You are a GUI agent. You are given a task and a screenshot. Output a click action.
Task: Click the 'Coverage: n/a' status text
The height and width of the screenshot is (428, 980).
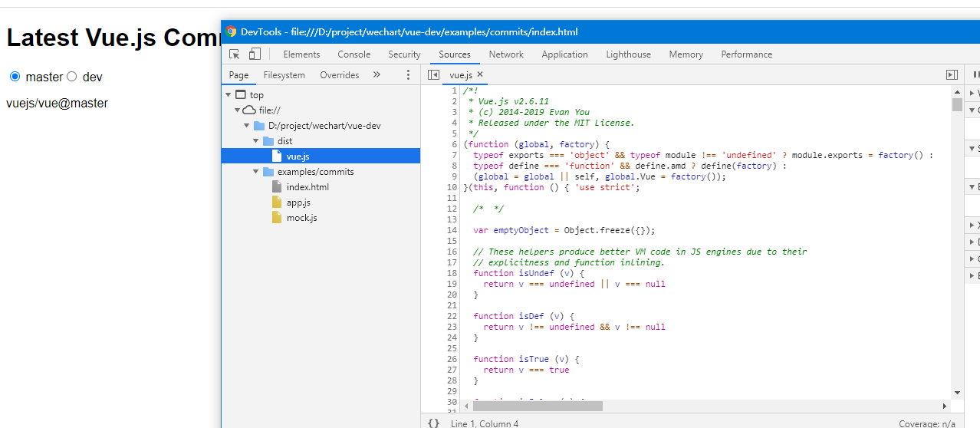tap(927, 423)
